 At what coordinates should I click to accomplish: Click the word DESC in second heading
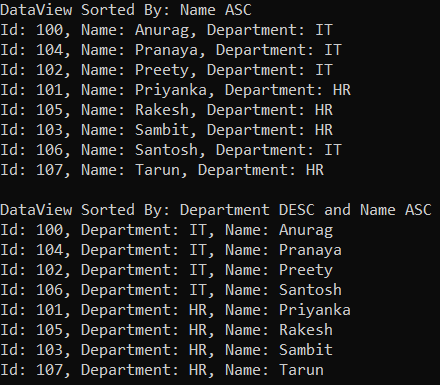pyautogui.click(x=297, y=210)
